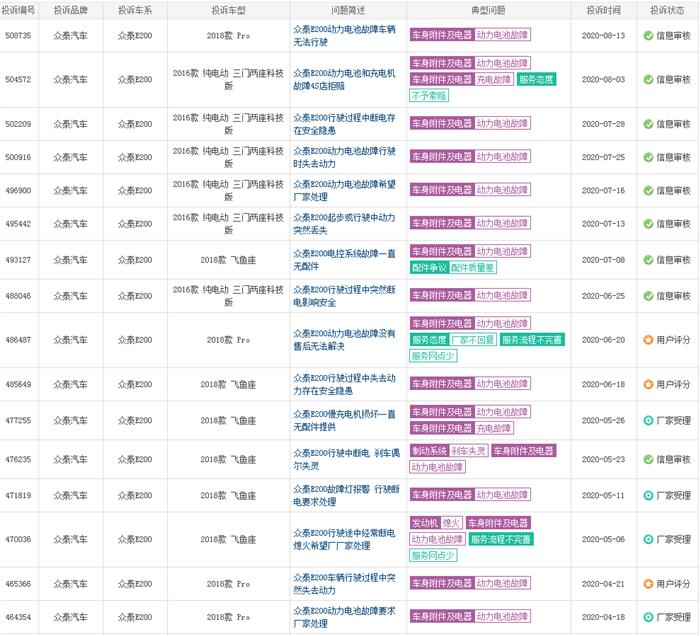This screenshot has width=700, height=636.
Task: Click the orange star 用户评分 icon in row 486487
Action: (x=648, y=340)
